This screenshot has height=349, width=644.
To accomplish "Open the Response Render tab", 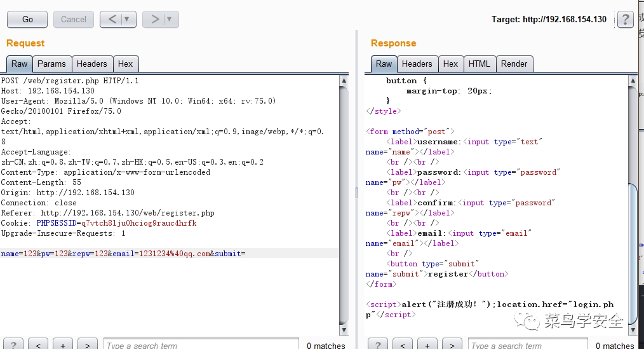I will [514, 64].
